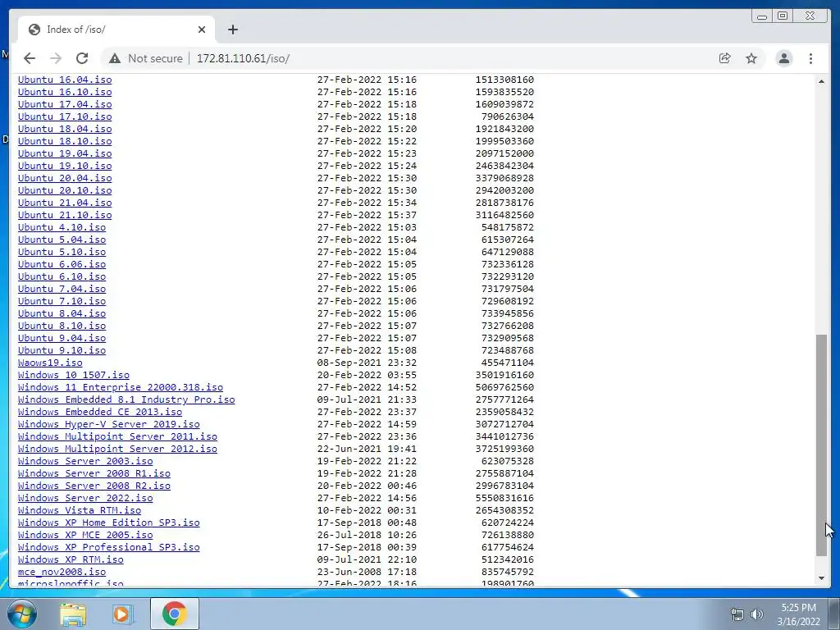Reload the current page
840x630 pixels.
click(x=82, y=58)
